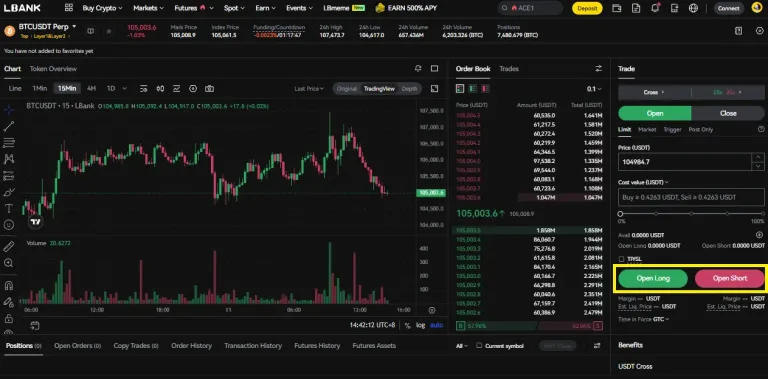Open more timeframes dropdown after 1D

click(124, 89)
